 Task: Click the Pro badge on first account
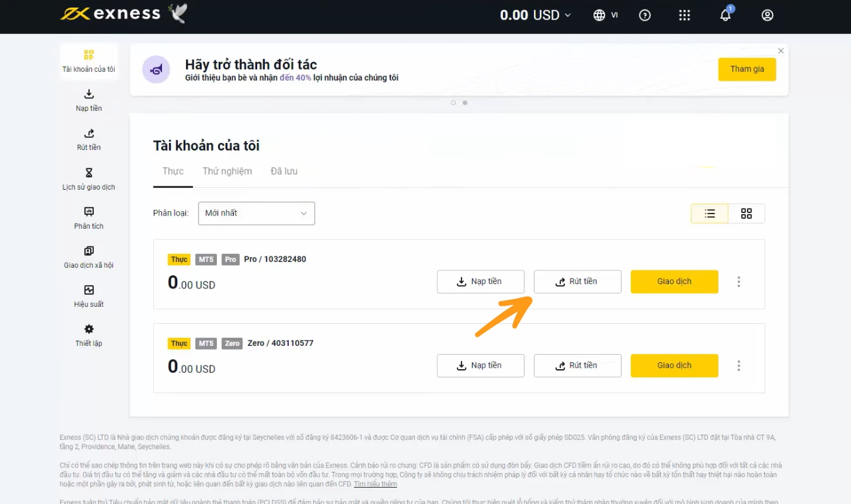(230, 260)
